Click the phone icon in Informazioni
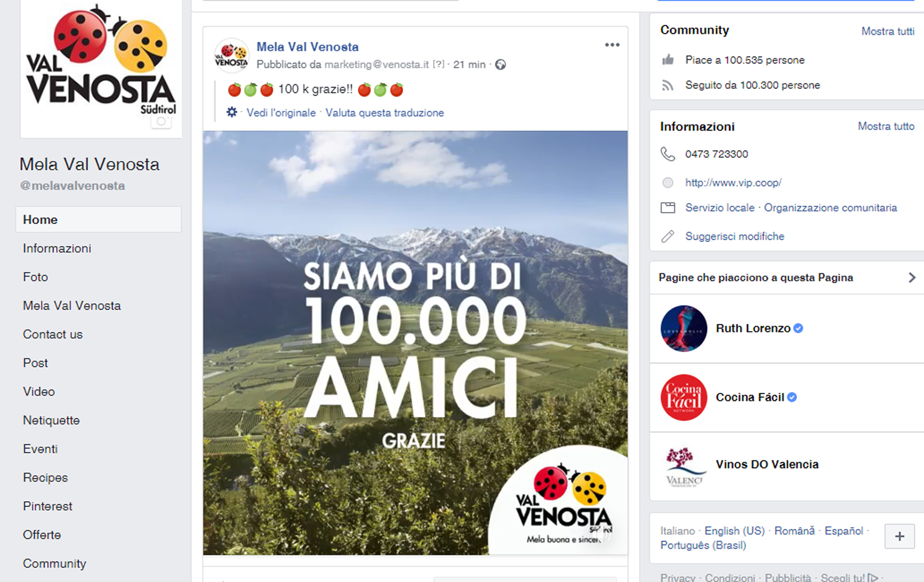924x582 pixels. 668,154
